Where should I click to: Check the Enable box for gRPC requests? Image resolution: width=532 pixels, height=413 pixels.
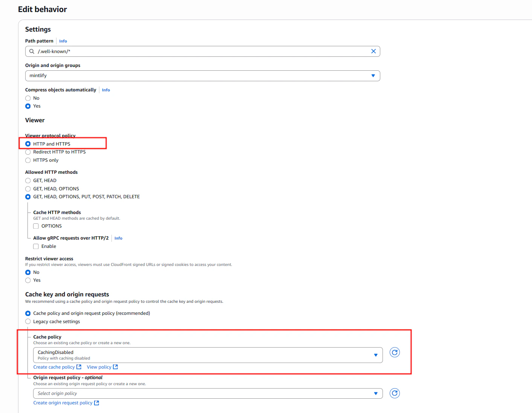[36, 246]
